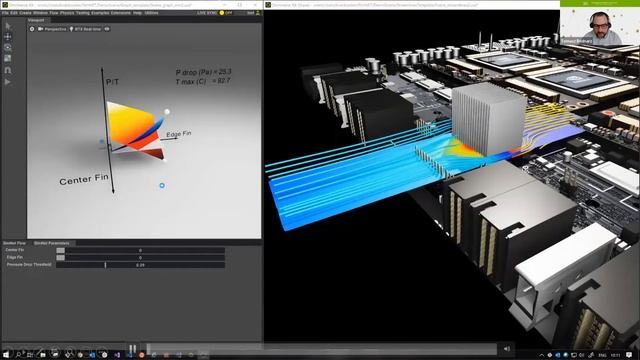Open the Create menu
640x360 pixels.
pos(25,13)
